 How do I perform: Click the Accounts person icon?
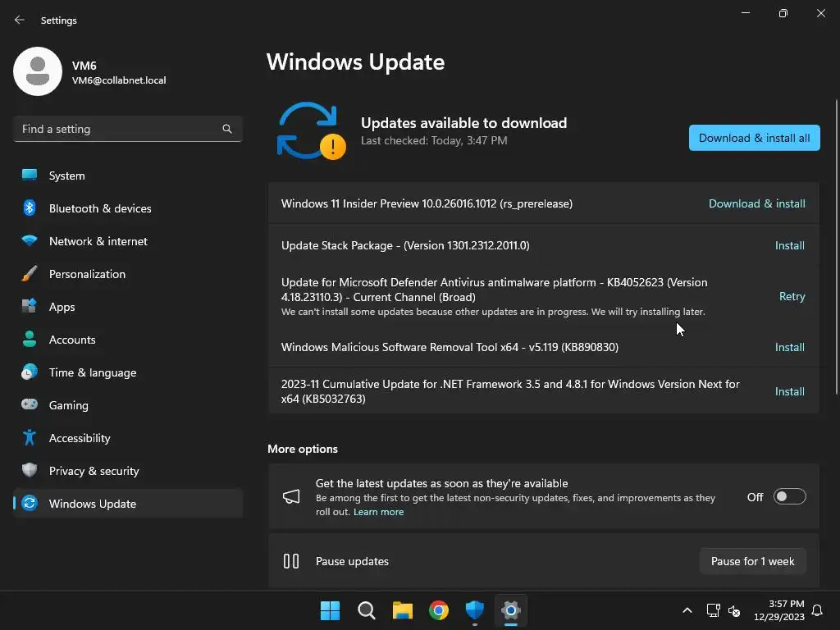pos(30,339)
